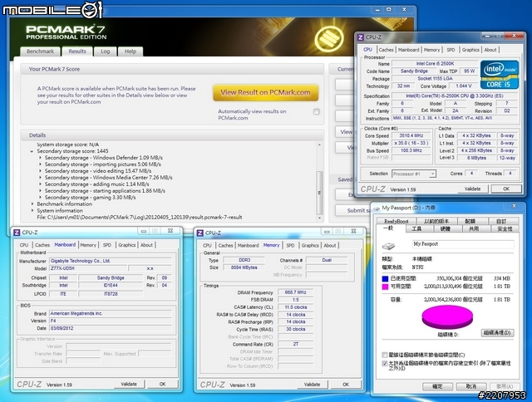Expand Secondary storage Windows Defender row
The width and height of the screenshot is (532, 402).
point(40,158)
